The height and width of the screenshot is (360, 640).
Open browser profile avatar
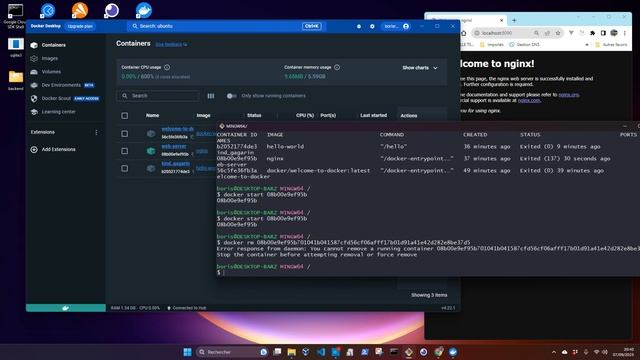[x=614, y=33]
